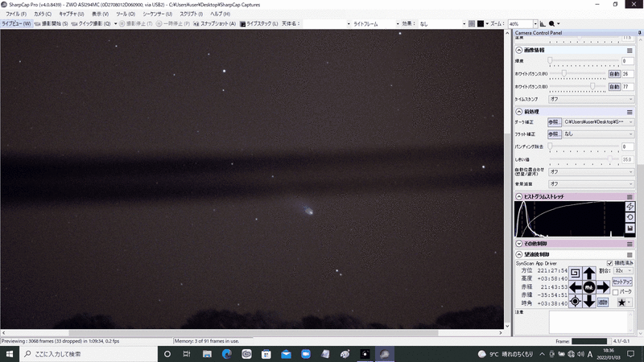Collapse the ヒストグラムストレッチ section
The width and height of the screenshot is (644, 362).
pos(518,196)
